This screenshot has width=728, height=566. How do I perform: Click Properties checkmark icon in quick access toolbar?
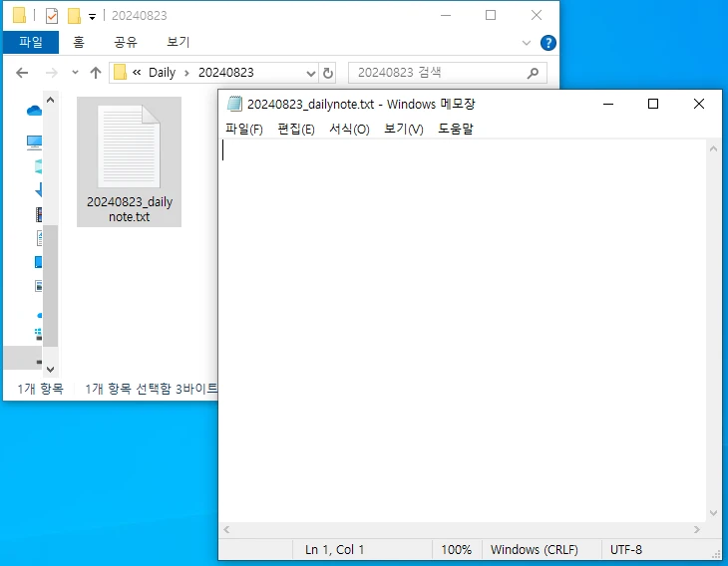(52, 16)
